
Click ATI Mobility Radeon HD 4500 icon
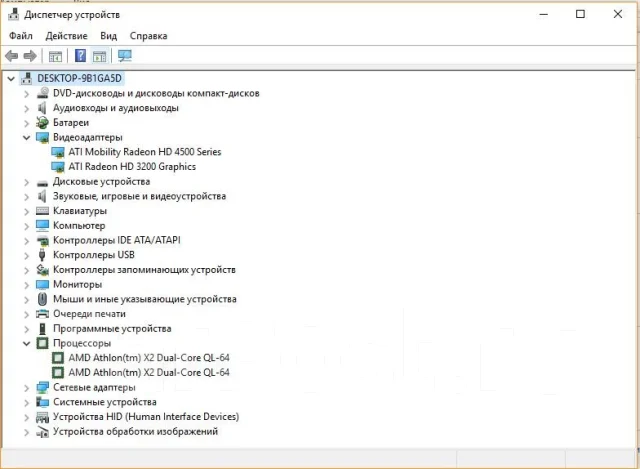58,152
